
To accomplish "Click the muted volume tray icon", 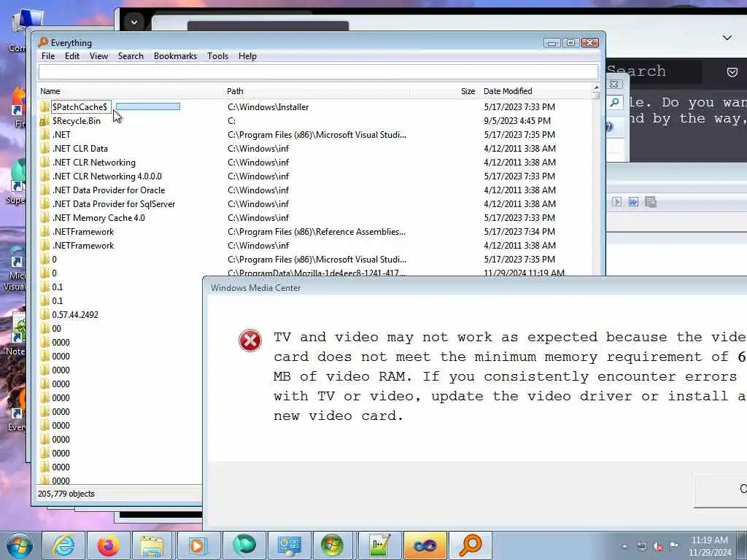I will click(x=659, y=547).
